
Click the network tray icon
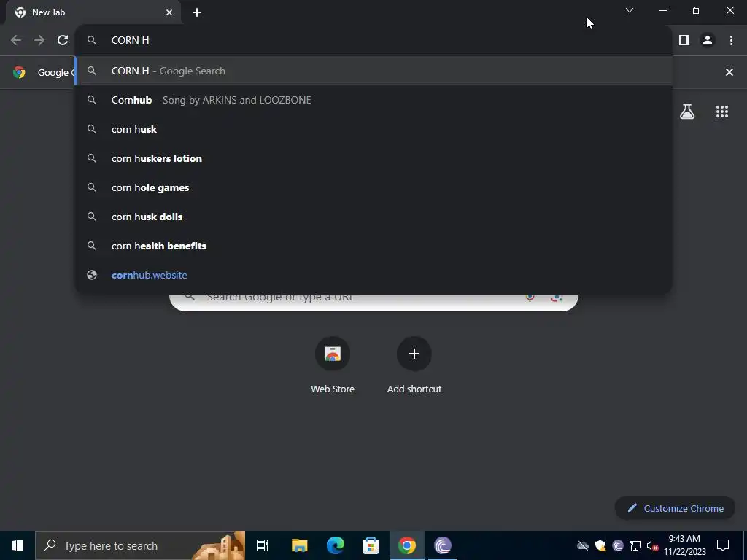coord(635,545)
